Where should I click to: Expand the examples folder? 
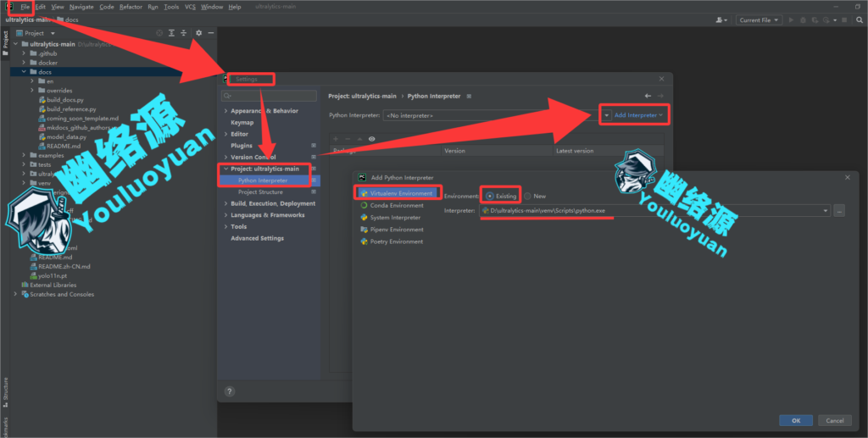(x=25, y=155)
